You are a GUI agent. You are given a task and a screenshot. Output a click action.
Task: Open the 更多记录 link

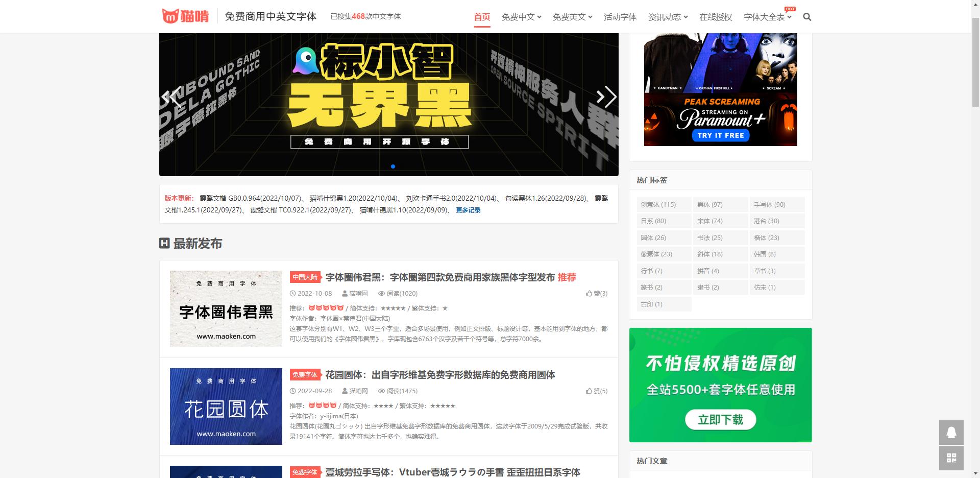click(468, 209)
